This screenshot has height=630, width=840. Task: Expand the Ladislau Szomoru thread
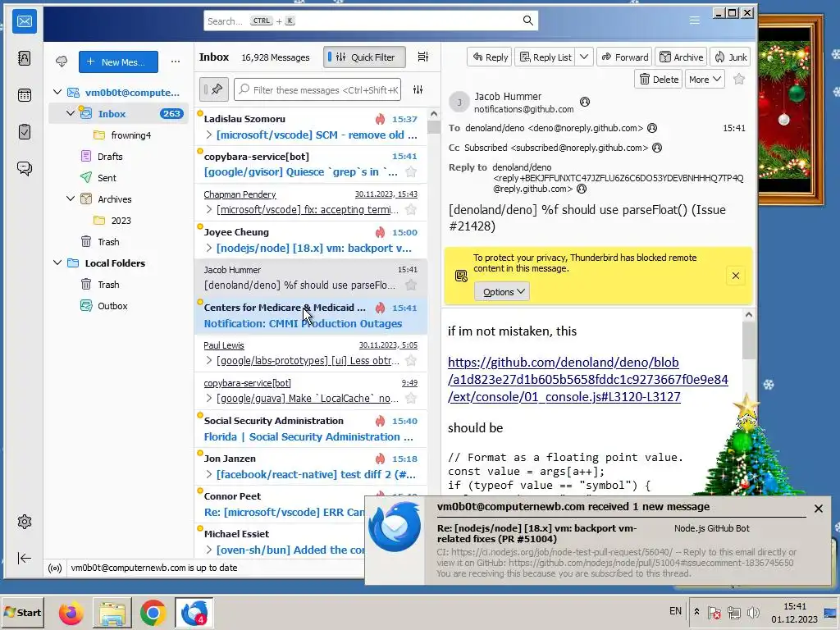209,135
